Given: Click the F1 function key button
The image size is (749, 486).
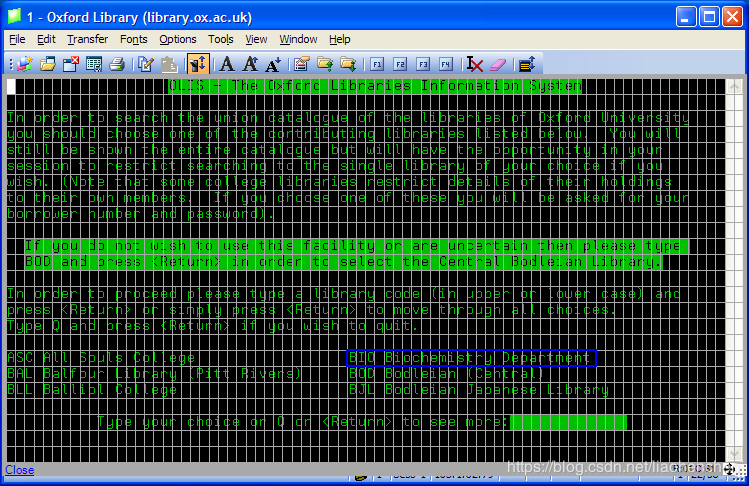Looking at the screenshot, I should click(x=377, y=64).
